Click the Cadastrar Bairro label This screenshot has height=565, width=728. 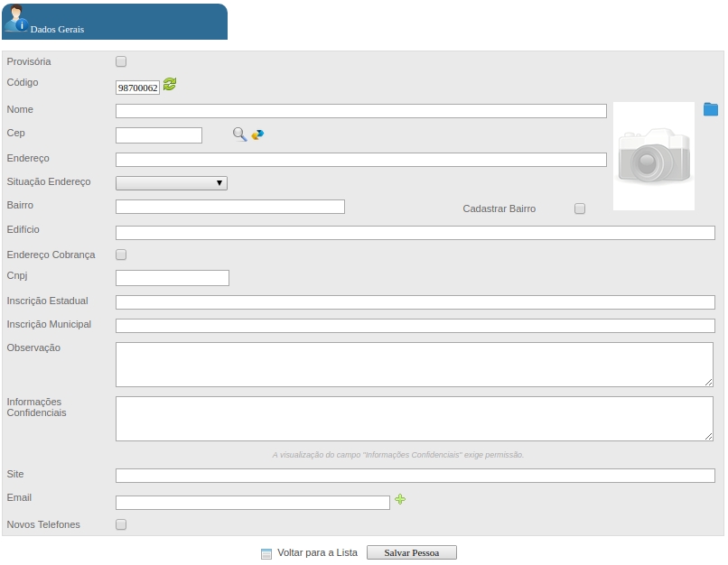(x=499, y=208)
